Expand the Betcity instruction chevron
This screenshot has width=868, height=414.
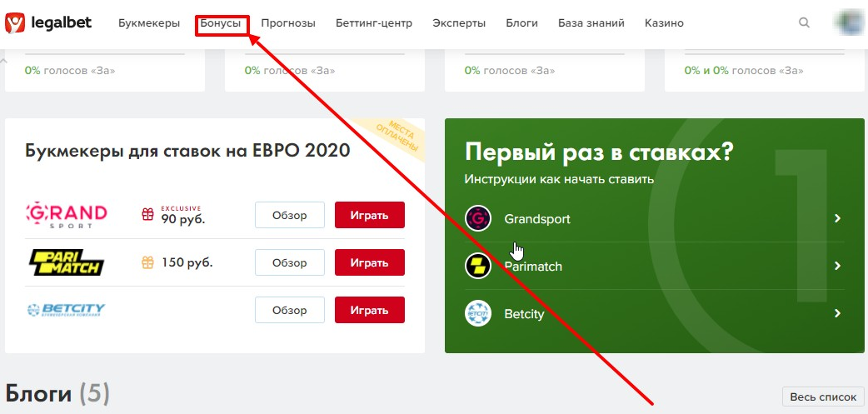[x=837, y=314]
